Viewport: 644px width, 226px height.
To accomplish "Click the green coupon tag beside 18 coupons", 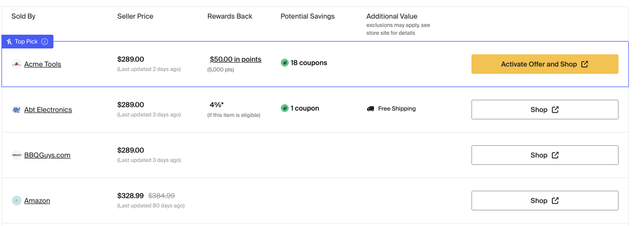I will (x=284, y=63).
